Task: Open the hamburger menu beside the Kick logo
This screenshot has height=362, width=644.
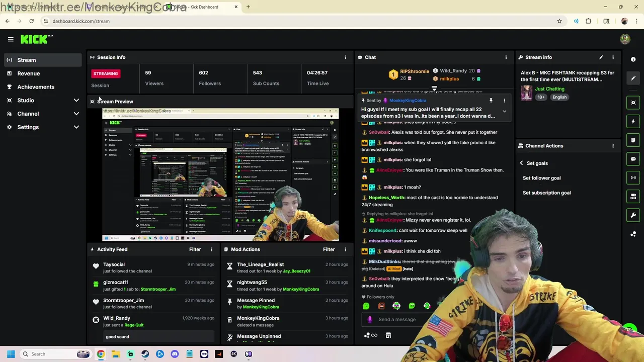Action: click(11, 39)
